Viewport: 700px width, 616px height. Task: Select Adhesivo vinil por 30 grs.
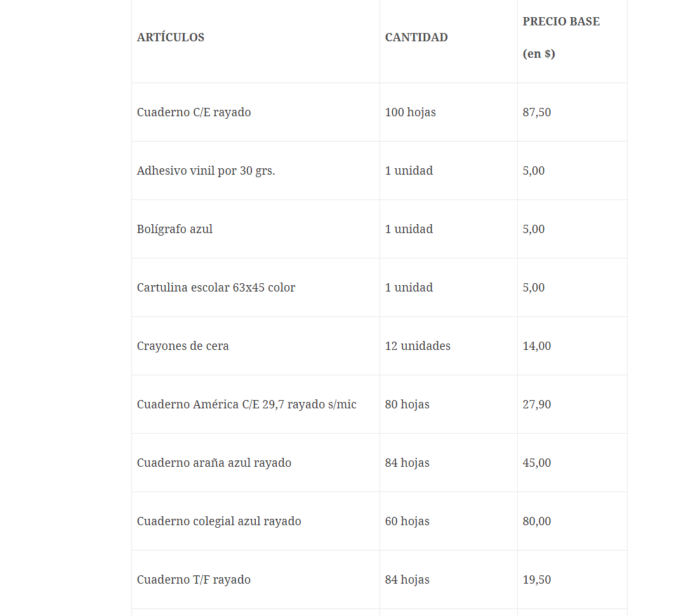(x=206, y=171)
